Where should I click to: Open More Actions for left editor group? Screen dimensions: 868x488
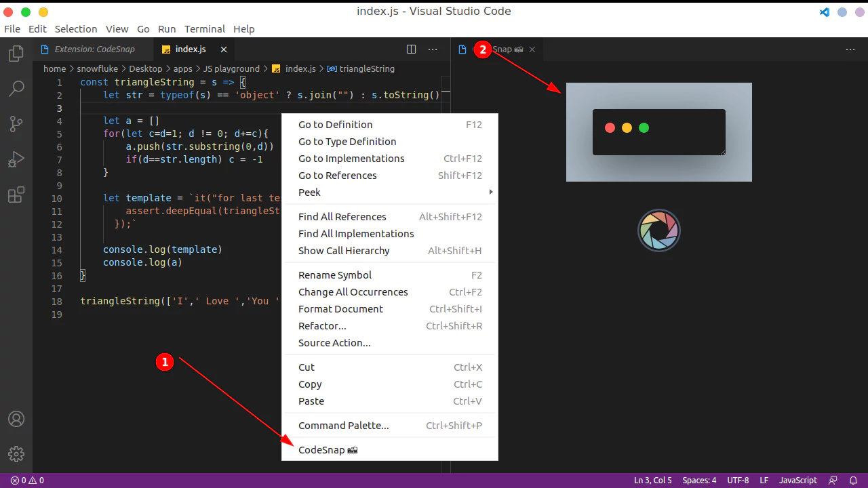(433, 49)
